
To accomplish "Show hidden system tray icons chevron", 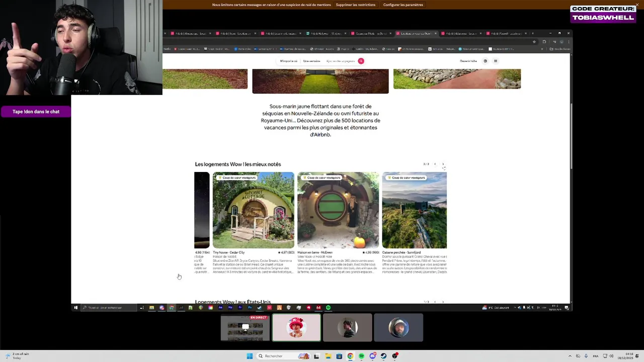I will [570, 356].
